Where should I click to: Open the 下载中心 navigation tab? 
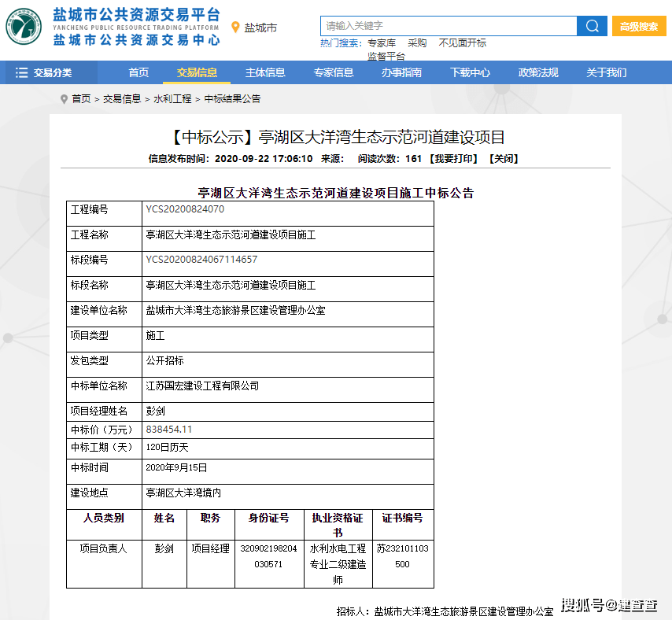(x=469, y=72)
